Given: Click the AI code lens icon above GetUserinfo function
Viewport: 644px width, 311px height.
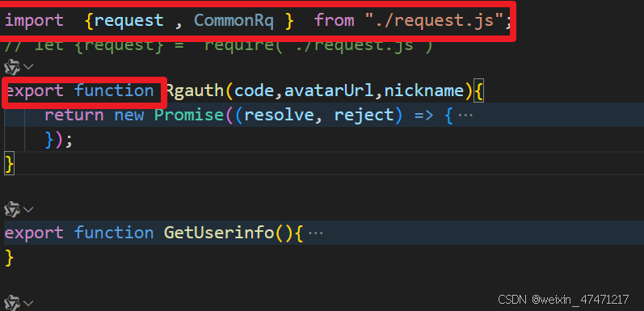Looking at the screenshot, I should tap(12, 209).
